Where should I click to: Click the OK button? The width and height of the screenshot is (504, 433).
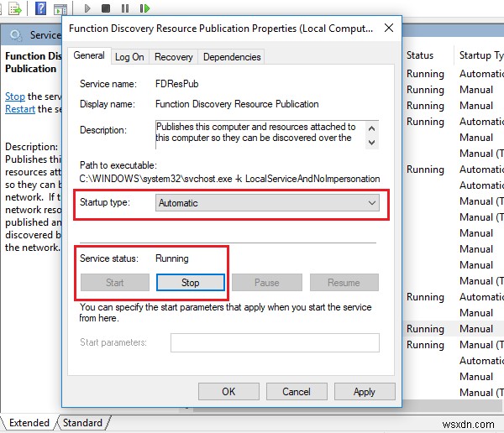pos(228,392)
